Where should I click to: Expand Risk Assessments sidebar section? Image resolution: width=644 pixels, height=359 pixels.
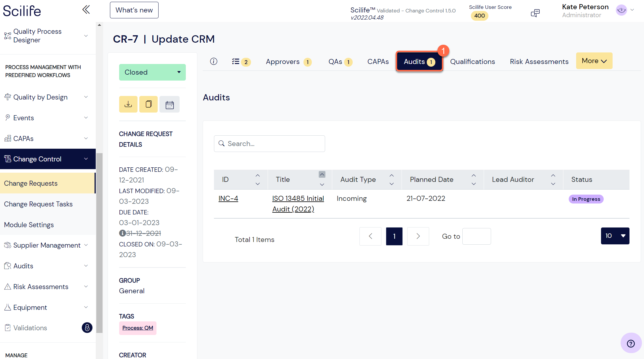point(86,286)
